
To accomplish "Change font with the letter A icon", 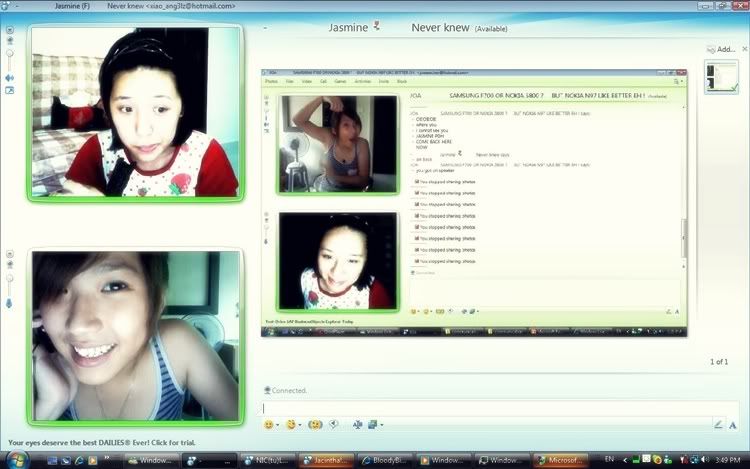I will pos(733,425).
